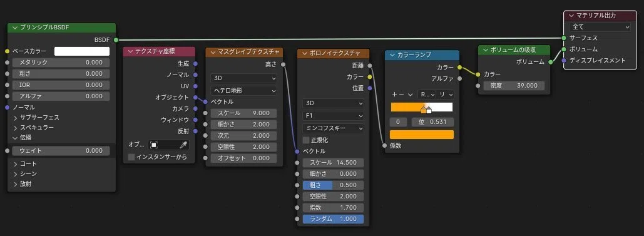Click the メタリック input socket
644x236 pixels.
[x=7, y=63]
